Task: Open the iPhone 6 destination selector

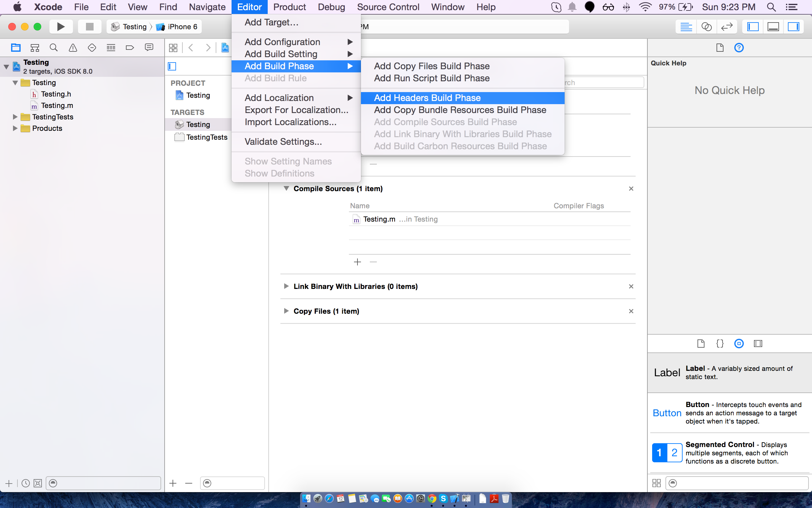Action: click(x=177, y=27)
